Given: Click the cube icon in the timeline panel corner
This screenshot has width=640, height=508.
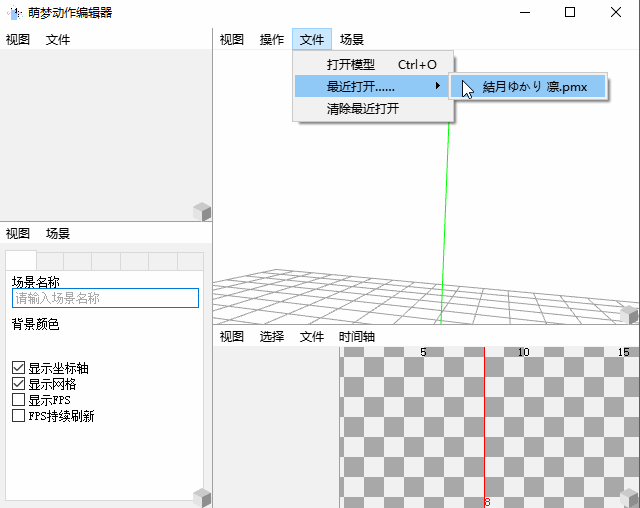Looking at the screenshot, I should point(629,498).
